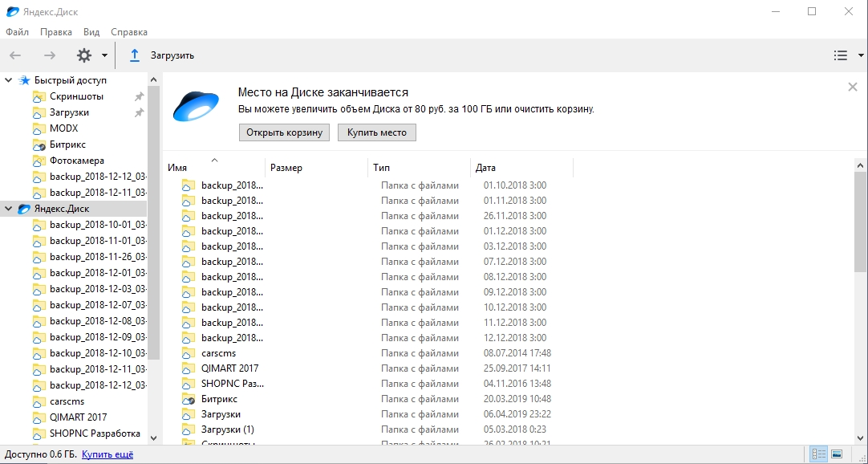Dismiss the disk space warning banner
868x464 pixels.
tap(853, 87)
